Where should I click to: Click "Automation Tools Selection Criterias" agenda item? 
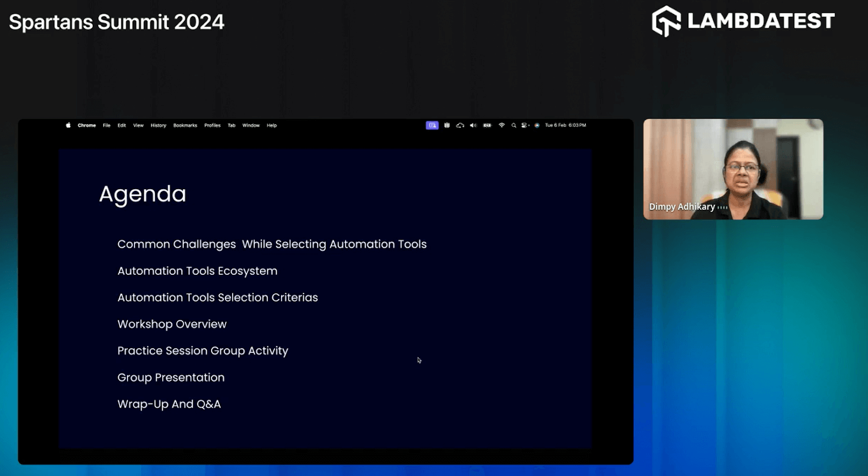pyautogui.click(x=218, y=298)
